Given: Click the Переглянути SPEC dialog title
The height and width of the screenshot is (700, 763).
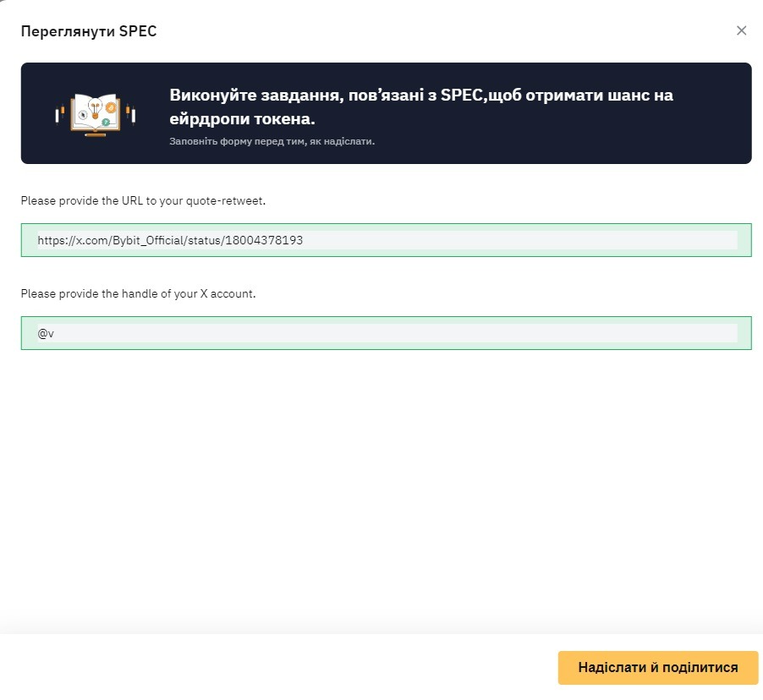Looking at the screenshot, I should coord(89,31).
